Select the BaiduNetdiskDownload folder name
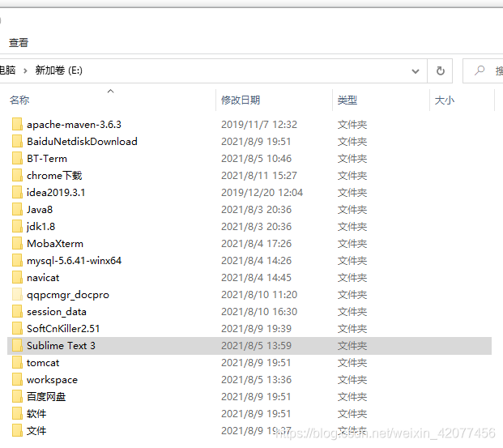 pos(82,141)
